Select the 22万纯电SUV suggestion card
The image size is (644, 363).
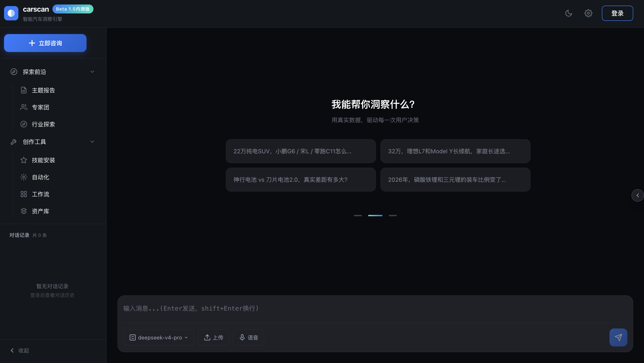(301, 151)
